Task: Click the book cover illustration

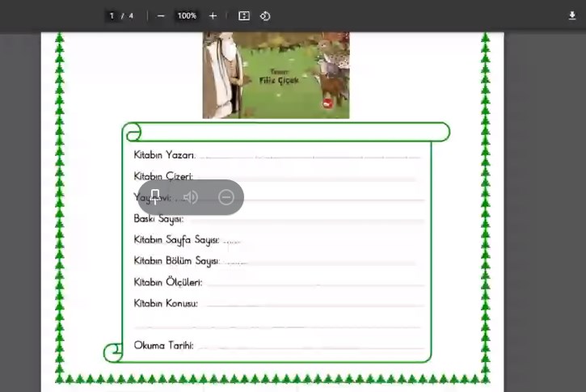Action: coord(276,75)
